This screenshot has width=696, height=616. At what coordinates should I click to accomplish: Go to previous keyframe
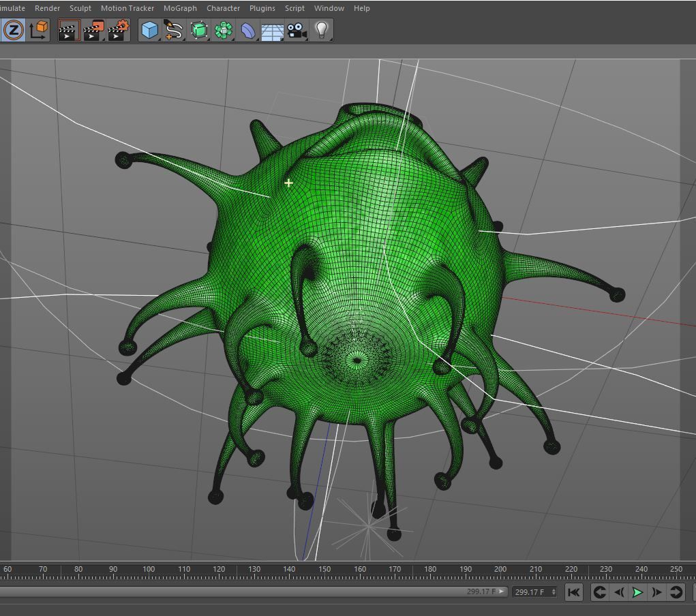[600, 592]
